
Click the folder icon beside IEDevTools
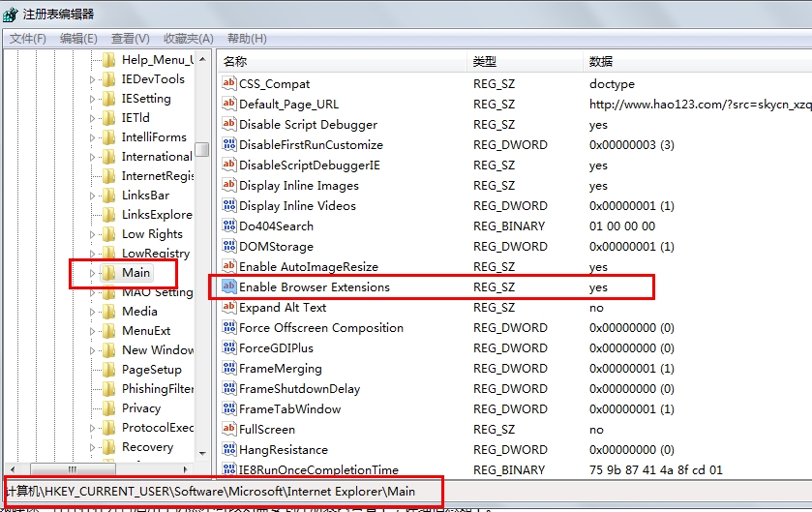point(109,79)
